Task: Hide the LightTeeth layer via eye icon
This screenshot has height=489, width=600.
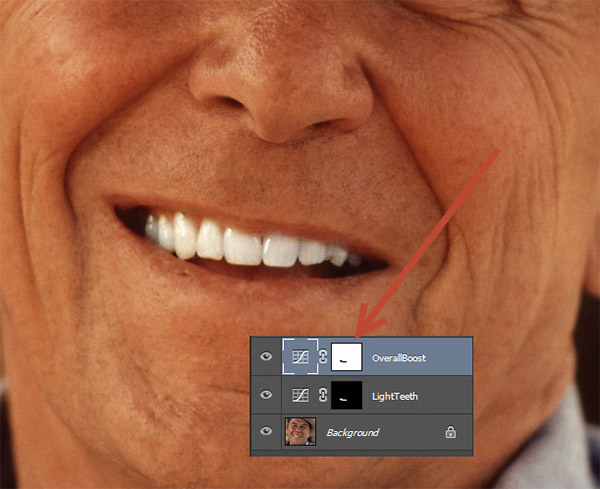Action: (266, 394)
